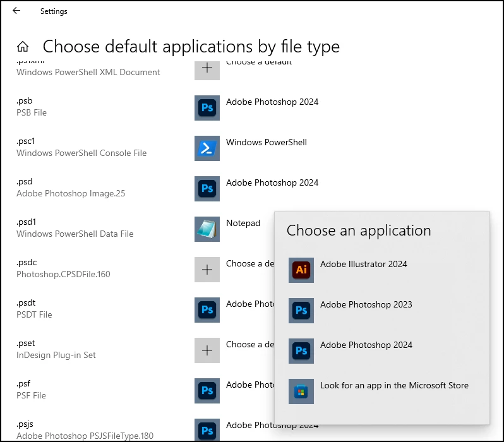Click the .psc1 extension text
This screenshot has height=442, width=504.
25,141
